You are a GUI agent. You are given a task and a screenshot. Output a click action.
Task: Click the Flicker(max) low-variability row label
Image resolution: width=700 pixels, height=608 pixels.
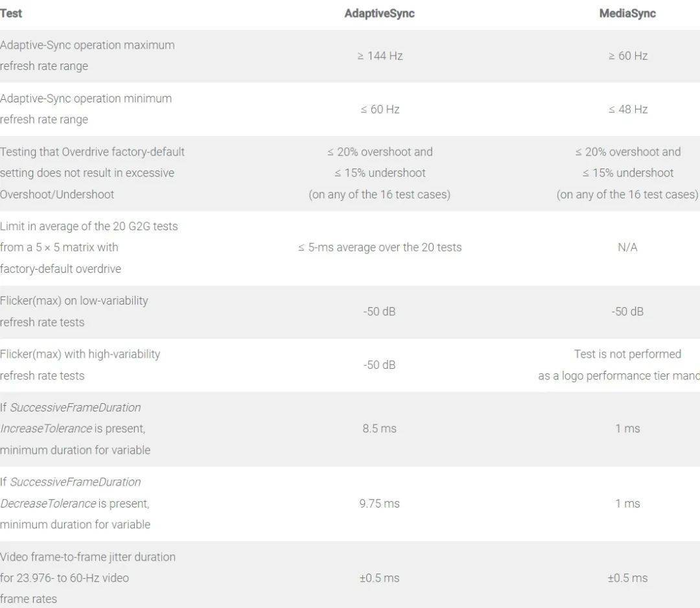tap(74, 311)
